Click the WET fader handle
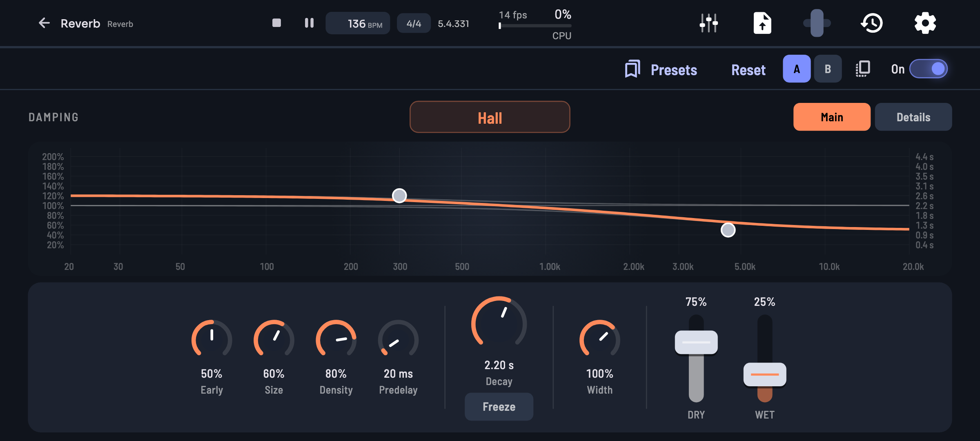 [765, 374]
